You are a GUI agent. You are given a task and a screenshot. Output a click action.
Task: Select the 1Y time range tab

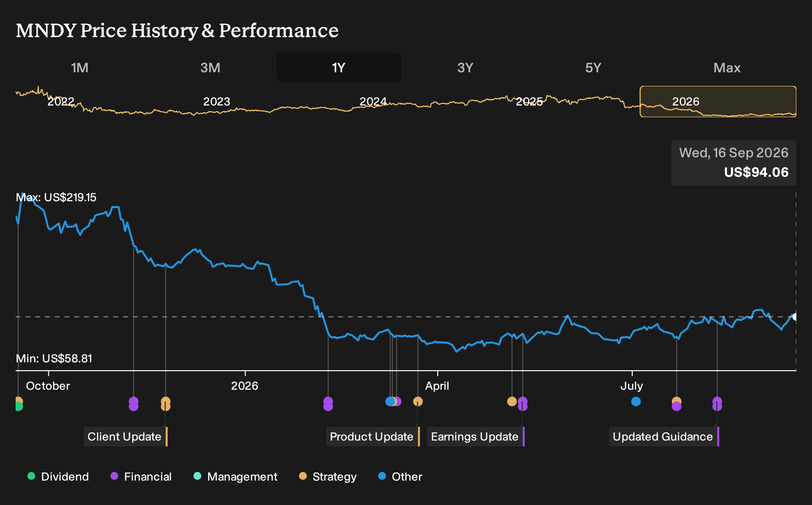[339, 67]
